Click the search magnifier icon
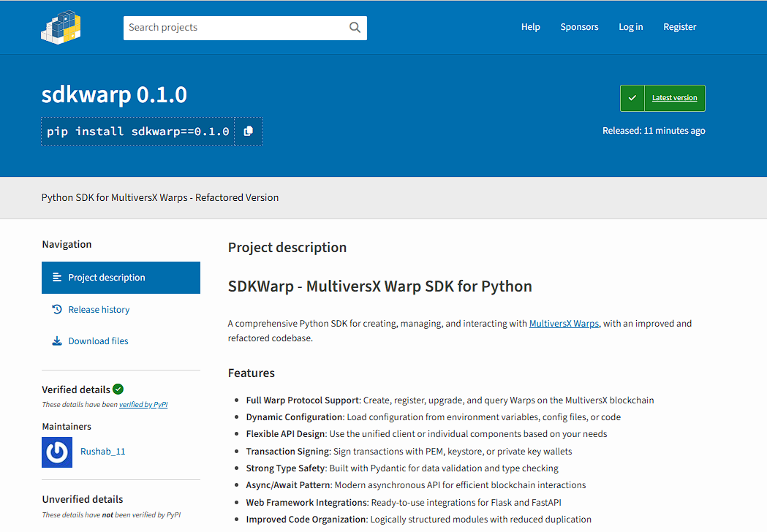The height and width of the screenshot is (532, 767). point(355,27)
